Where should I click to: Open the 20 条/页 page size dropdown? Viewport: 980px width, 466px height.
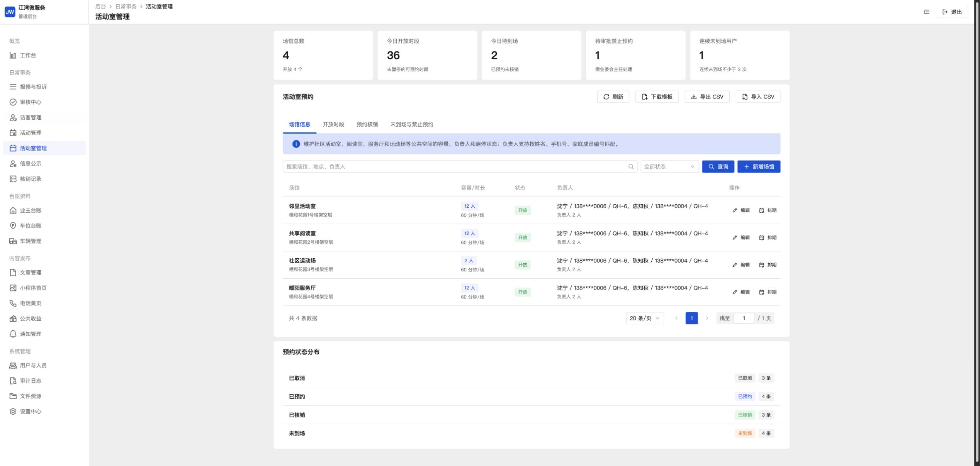(x=645, y=318)
